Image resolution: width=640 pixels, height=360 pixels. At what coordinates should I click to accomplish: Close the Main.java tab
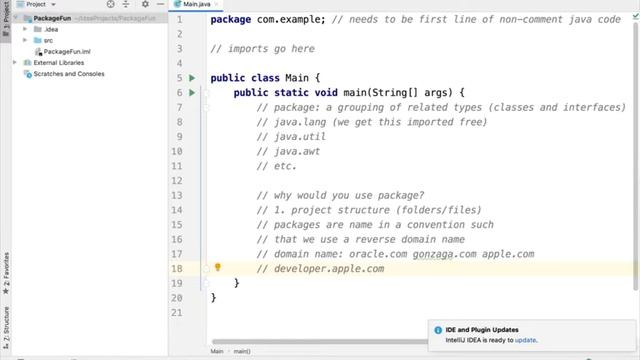pos(216,4)
